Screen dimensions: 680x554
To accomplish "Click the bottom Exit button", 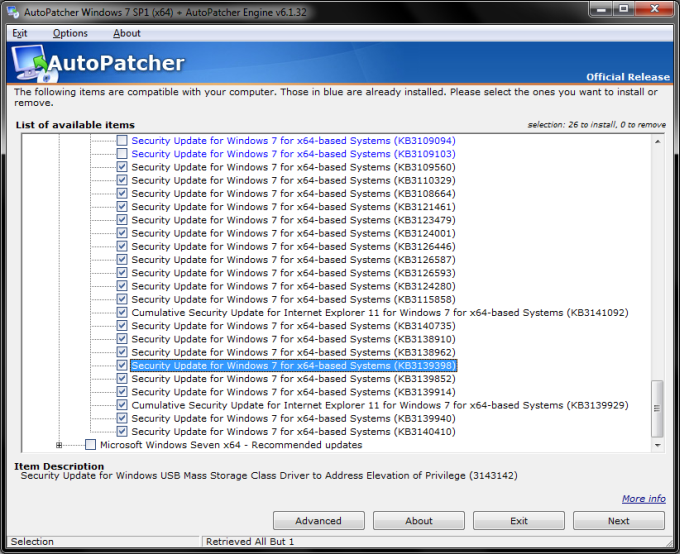I will pyautogui.click(x=518, y=521).
